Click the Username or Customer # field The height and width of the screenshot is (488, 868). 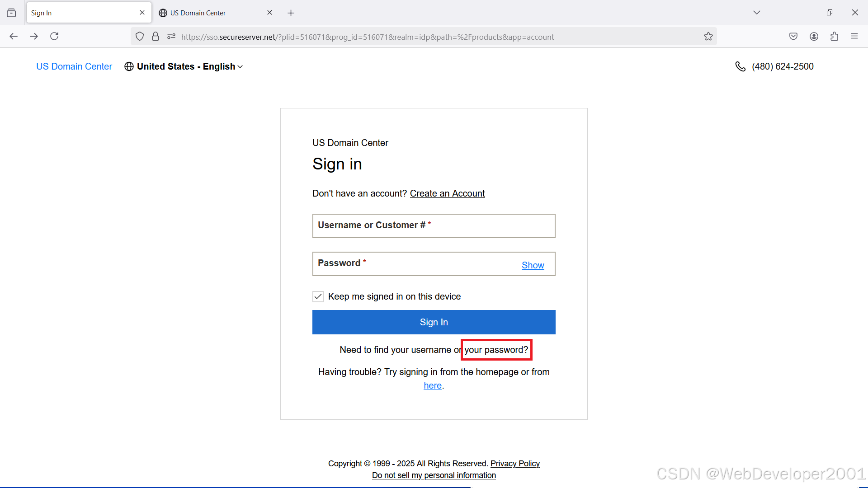434,226
